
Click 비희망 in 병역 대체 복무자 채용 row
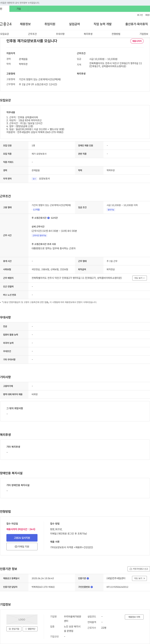click(35, 395)
